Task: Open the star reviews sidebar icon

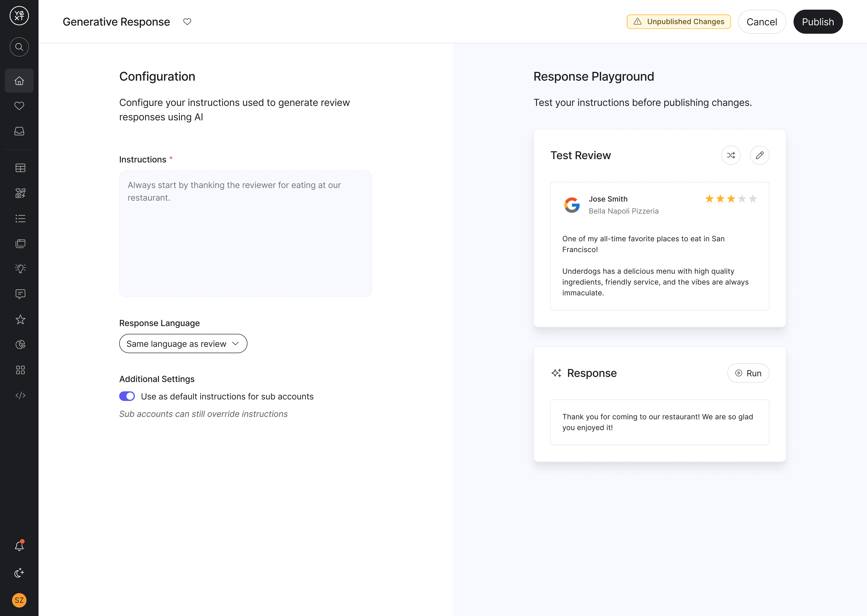Action: point(21,319)
